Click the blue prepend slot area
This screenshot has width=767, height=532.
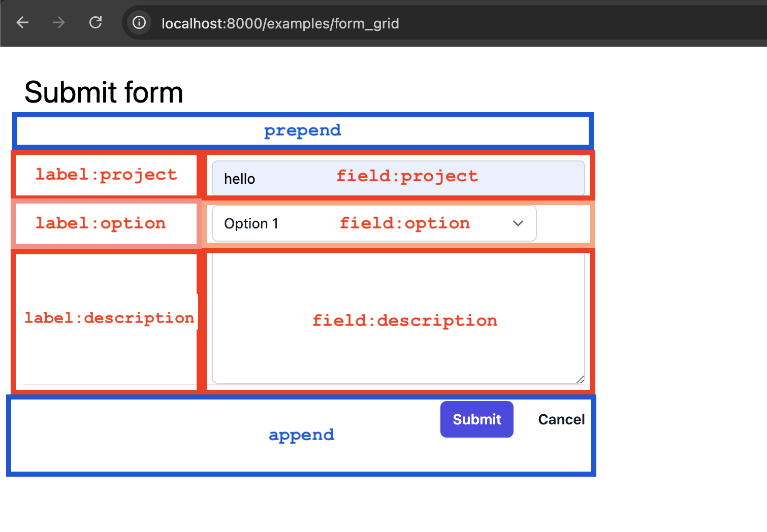(x=302, y=130)
